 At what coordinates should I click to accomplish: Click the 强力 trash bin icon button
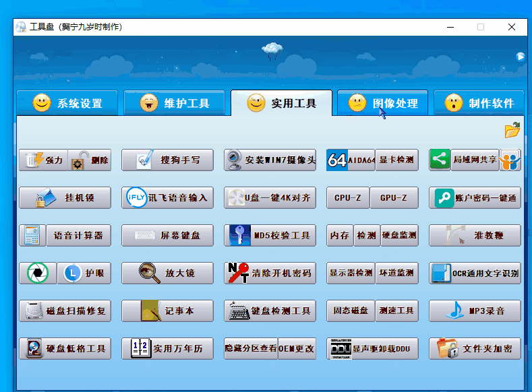43,160
